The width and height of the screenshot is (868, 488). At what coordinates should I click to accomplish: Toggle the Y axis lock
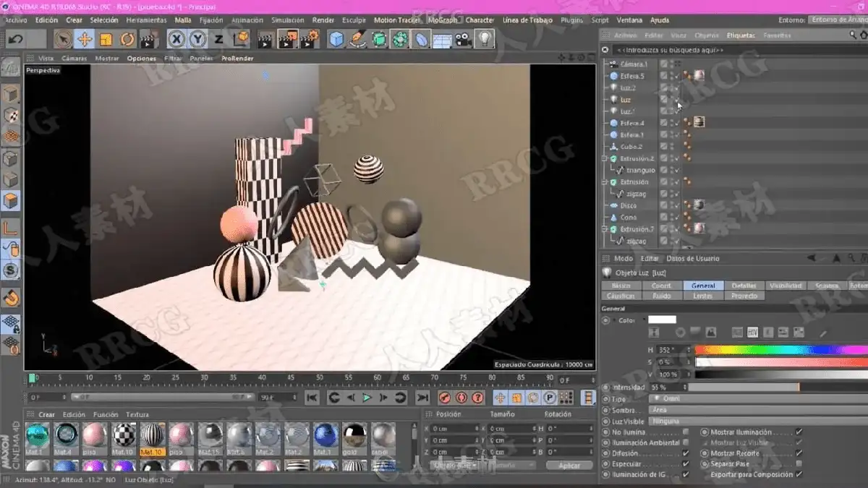click(x=198, y=39)
